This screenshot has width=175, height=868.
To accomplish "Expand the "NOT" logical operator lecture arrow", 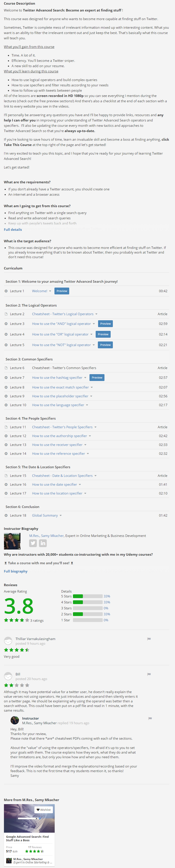I will pyautogui.click(x=93, y=345).
